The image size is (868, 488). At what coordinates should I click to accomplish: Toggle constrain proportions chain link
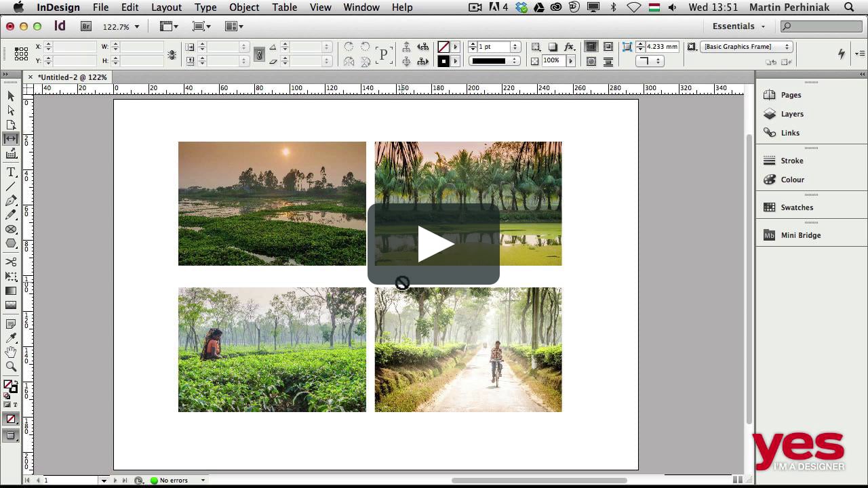click(259, 54)
